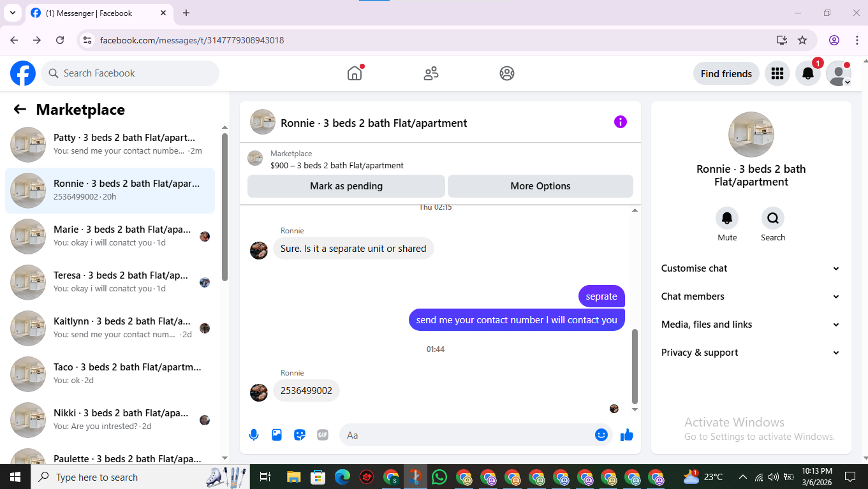Open the Home feed icon
868x489 pixels.
(x=355, y=73)
